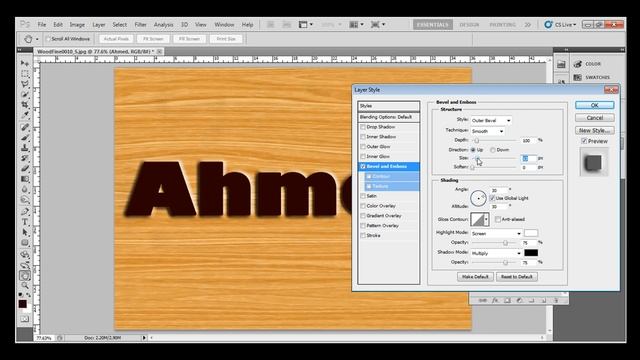Open the Swatches panel icon
The image size is (640, 360).
click(x=578, y=77)
